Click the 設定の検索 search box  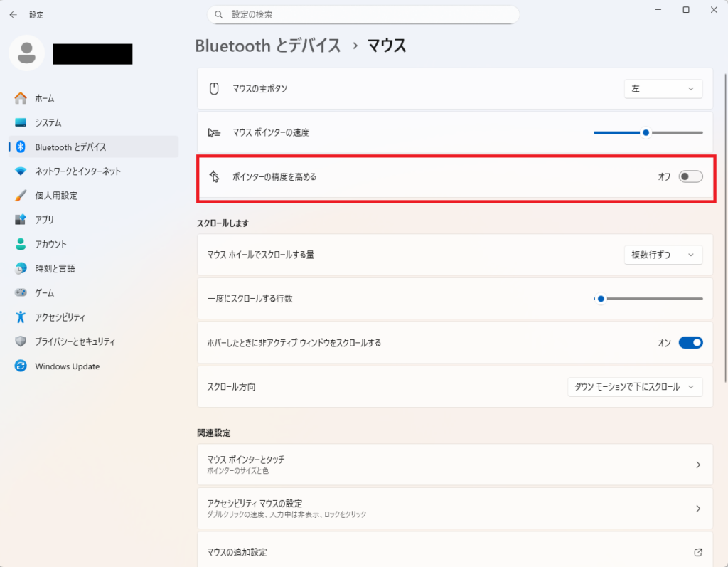coord(363,14)
